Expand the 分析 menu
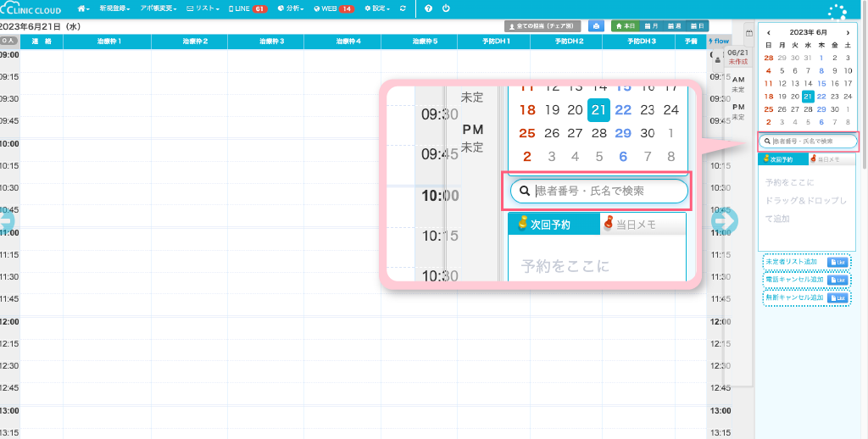Image resolution: width=868 pixels, height=439 pixels. [x=290, y=8]
